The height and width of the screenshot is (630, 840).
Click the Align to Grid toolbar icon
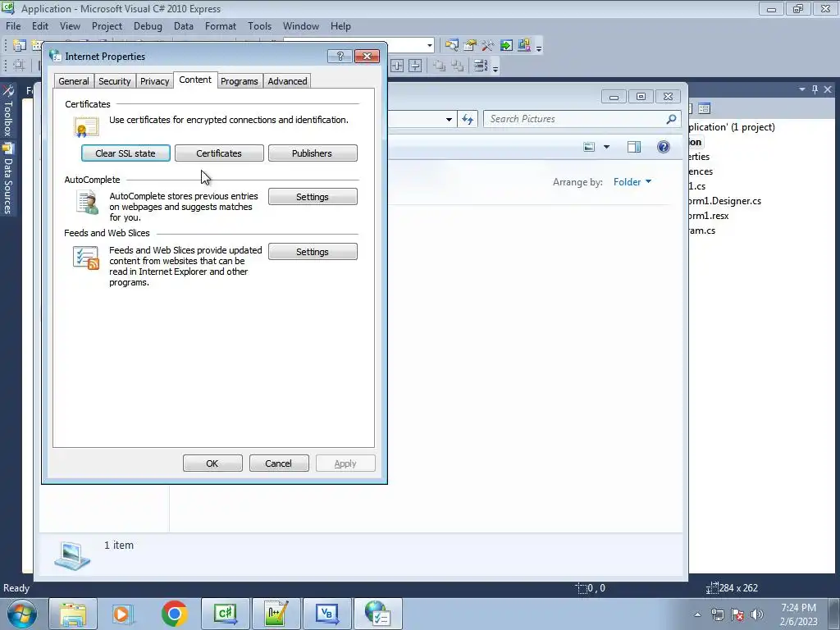coord(20,66)
